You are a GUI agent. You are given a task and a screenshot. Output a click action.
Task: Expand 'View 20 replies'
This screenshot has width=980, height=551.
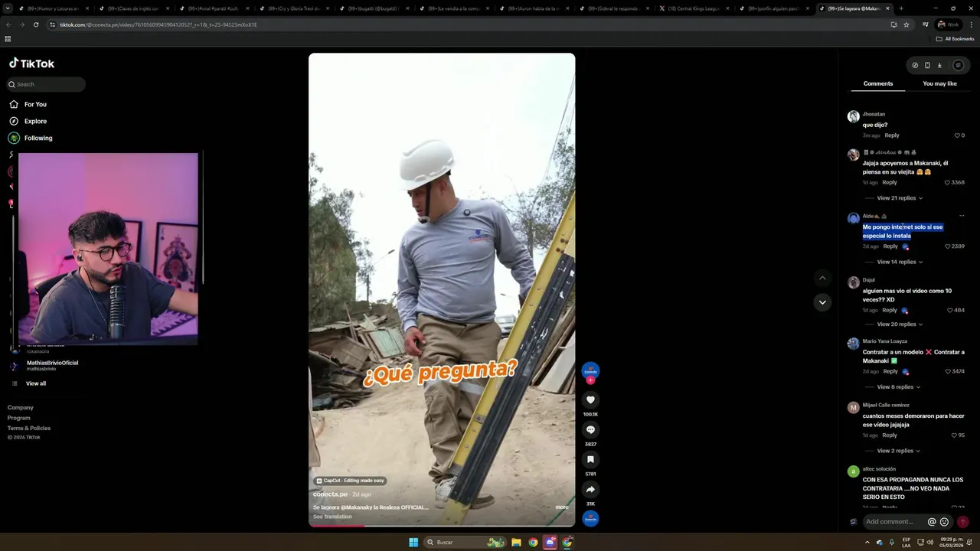900,324
